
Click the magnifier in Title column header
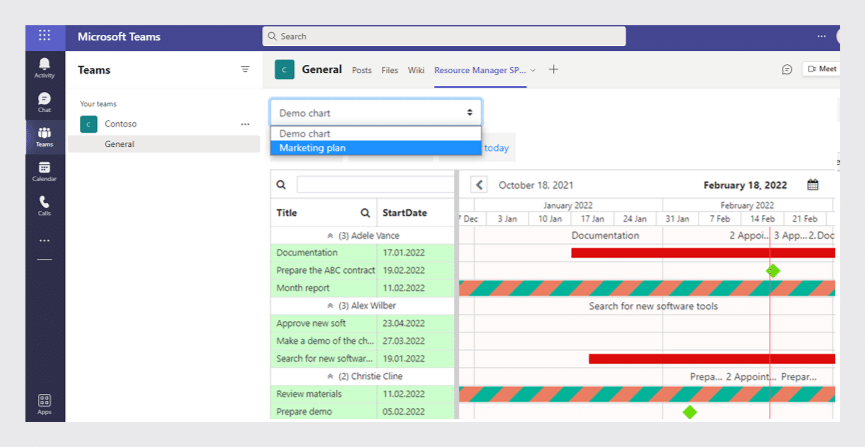pyautogui.click(x=365, y=213)
